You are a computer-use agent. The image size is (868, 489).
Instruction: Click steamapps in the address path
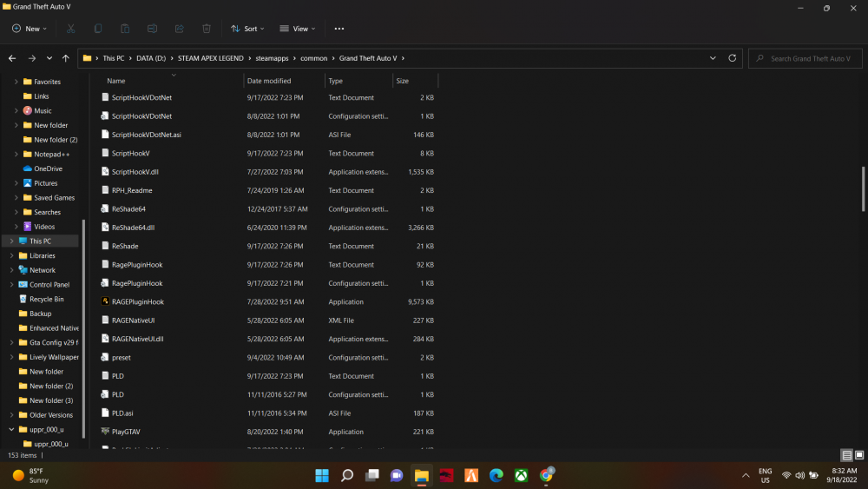point(272,58)
